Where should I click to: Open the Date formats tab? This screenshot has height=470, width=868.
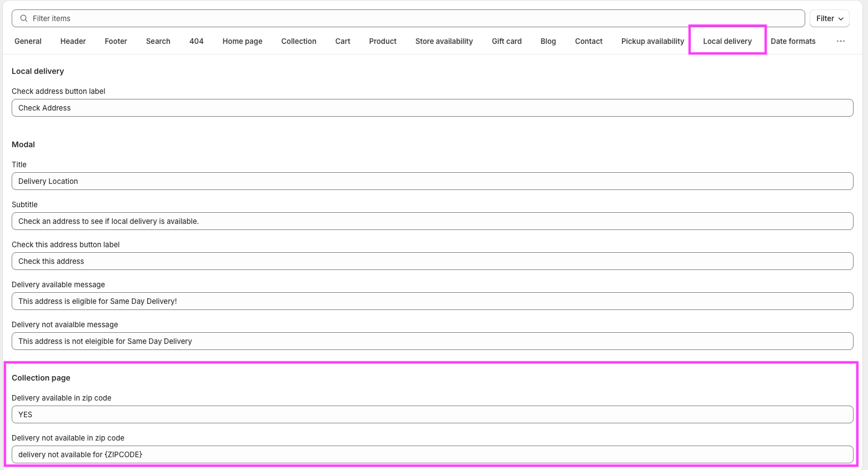pos(792,41)
